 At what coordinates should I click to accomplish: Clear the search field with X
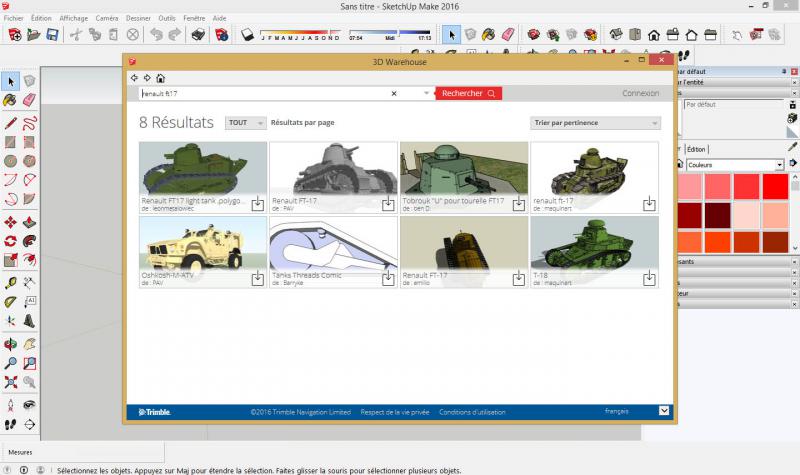(x=394, y=93)
